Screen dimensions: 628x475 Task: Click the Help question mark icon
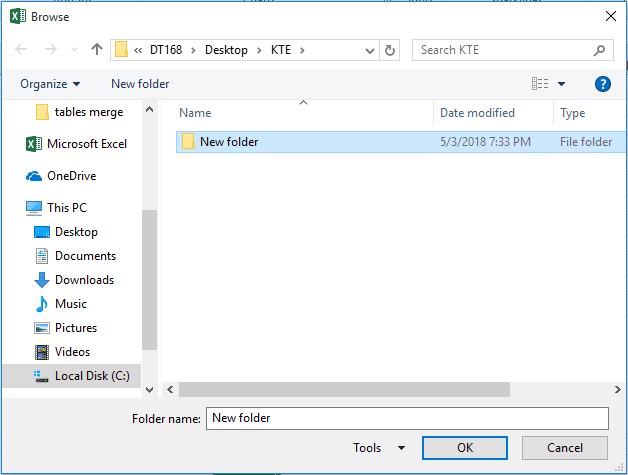point(602,84)
